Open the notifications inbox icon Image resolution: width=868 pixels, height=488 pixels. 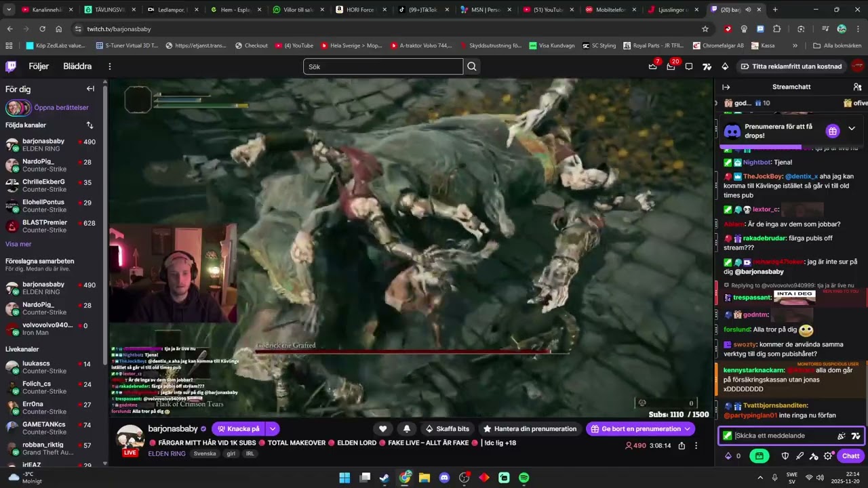click(671, 66)
